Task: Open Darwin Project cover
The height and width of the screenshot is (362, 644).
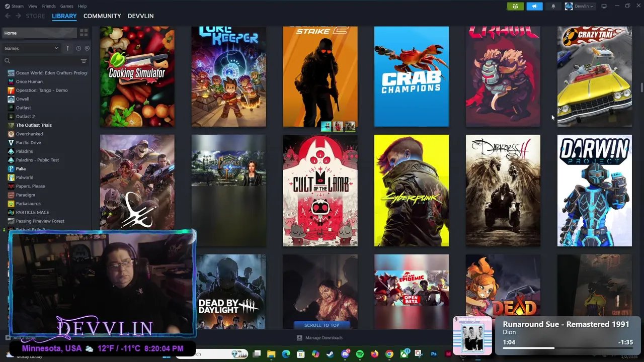Action: [594, 191]
